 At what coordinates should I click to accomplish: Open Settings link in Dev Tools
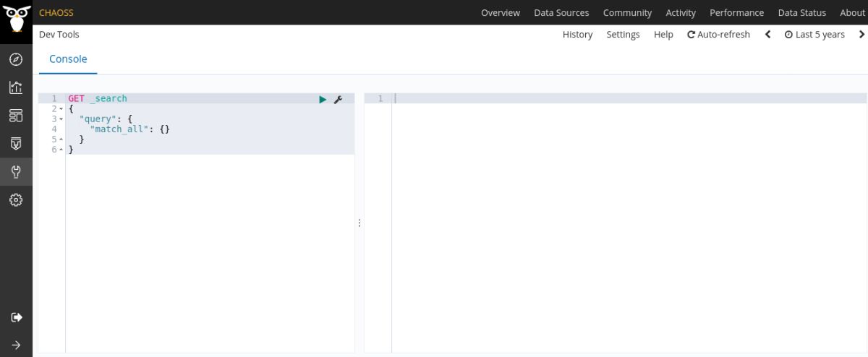click(x=623, y=35)
